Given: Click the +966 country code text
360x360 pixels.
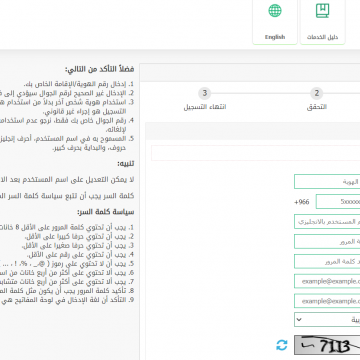Looking at the screenshot, I should [x=302, y=202].
